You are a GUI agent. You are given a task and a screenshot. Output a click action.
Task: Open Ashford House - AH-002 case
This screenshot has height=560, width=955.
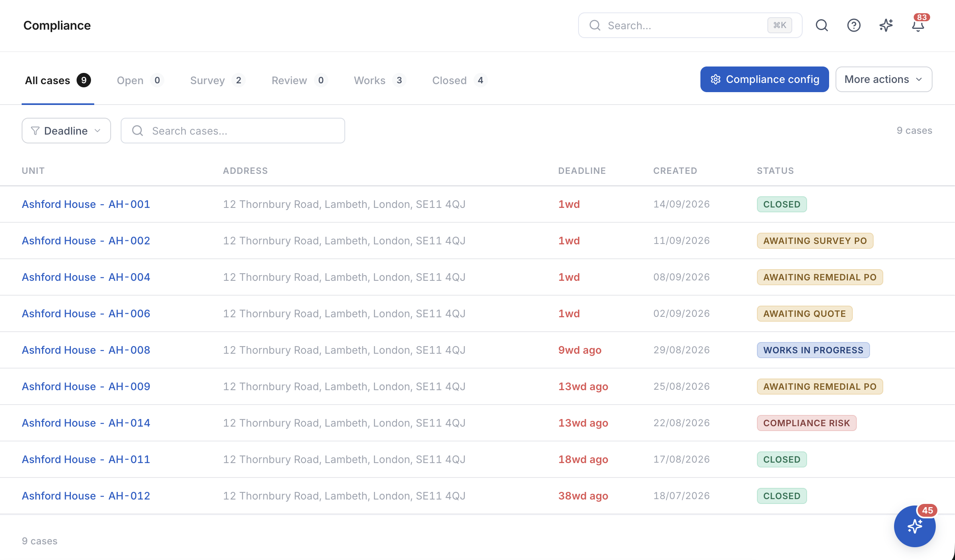tap(86, 241)
